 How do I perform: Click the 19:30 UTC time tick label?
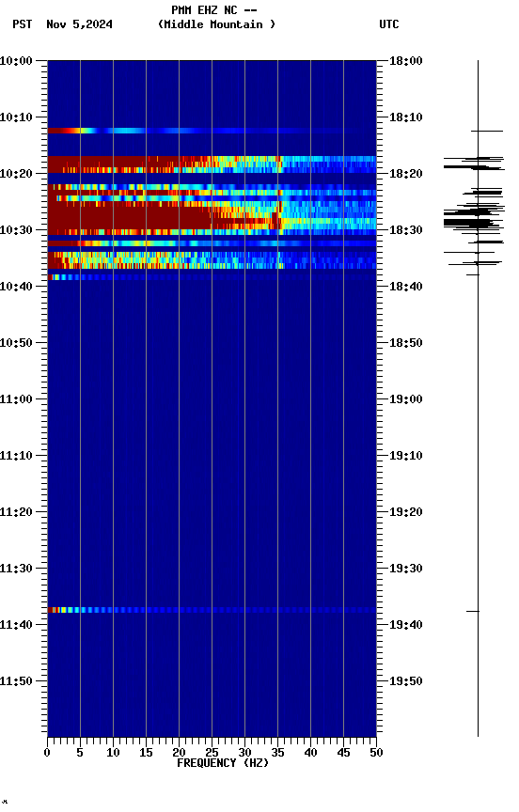406,570
